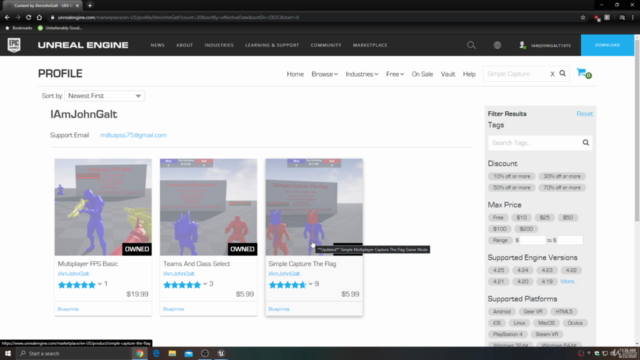Viewport: 640px width, 360px height.
Task: Focus the Search Tags input field
Action: [x=535, y=143]
